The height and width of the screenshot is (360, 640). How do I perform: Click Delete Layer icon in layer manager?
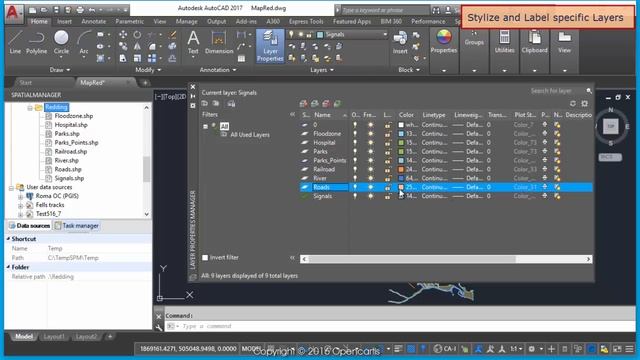[326, 104]
